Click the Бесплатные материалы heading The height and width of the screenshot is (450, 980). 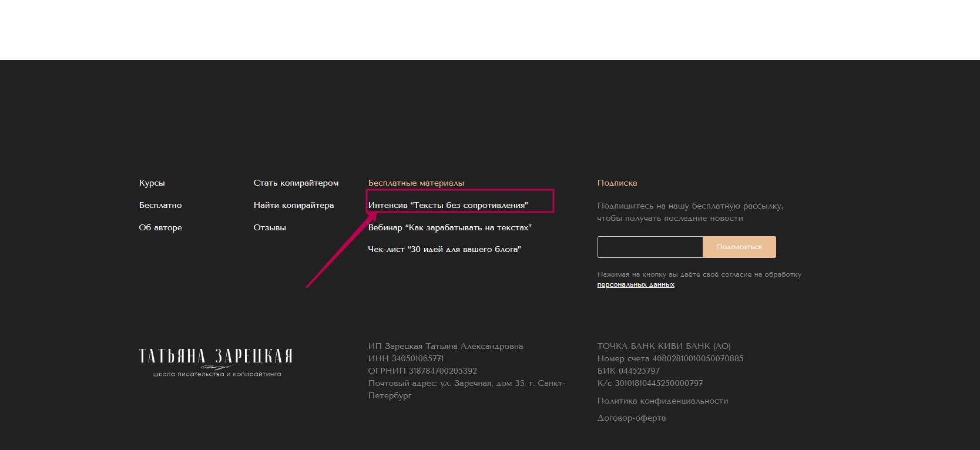[416, 183]
